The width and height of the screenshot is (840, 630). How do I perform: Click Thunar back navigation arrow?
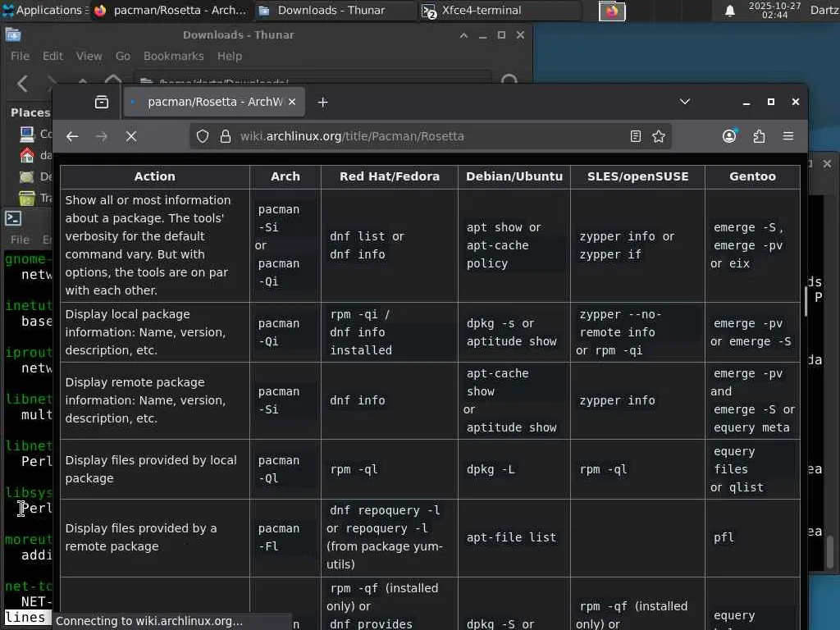tap(22, 83)
